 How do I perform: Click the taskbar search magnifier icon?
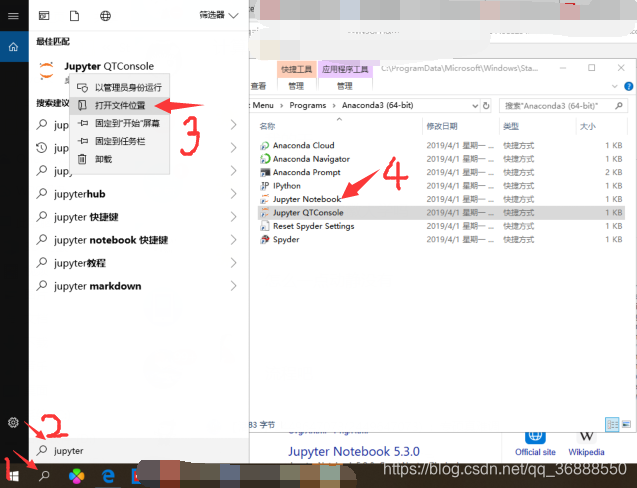click(x=44, y=475)
